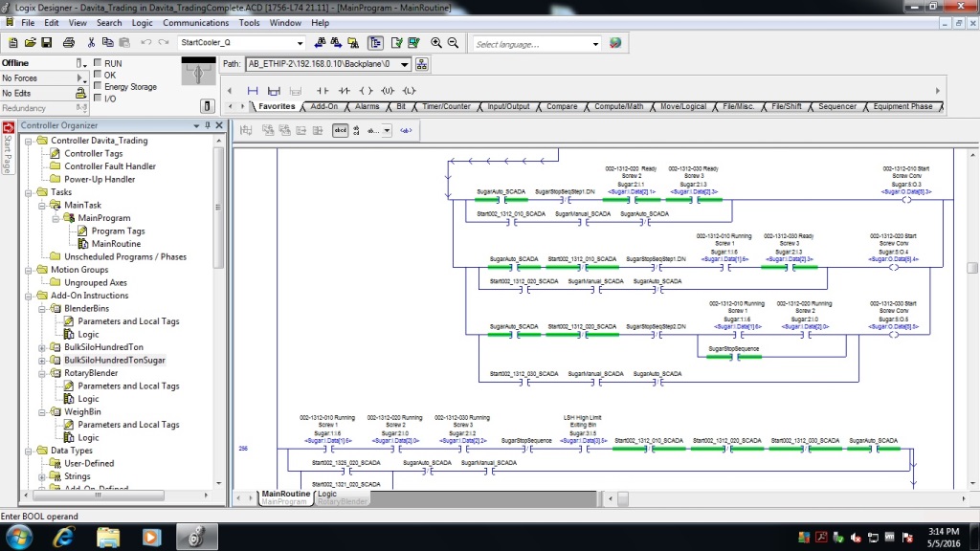Open the File menu
This screenshot has height=551, width=980.
28,23
